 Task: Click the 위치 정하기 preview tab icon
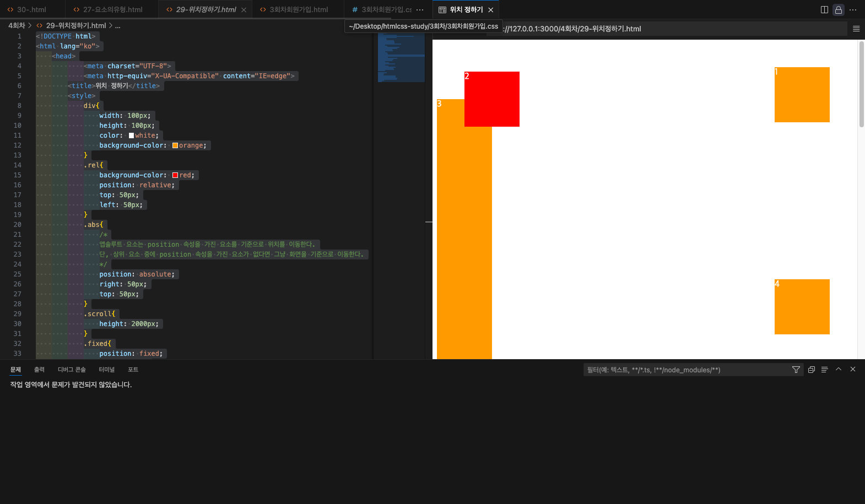pos(442,10)
